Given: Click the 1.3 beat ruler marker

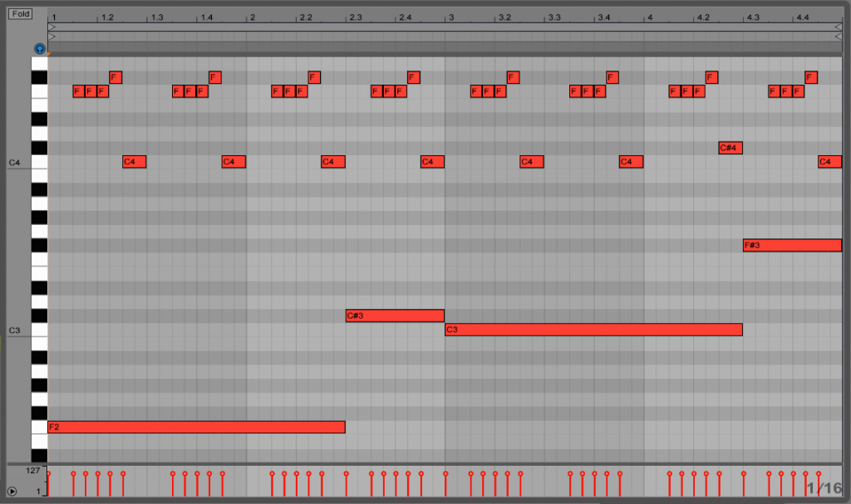Looking at the screenshot, I should 157,17.
